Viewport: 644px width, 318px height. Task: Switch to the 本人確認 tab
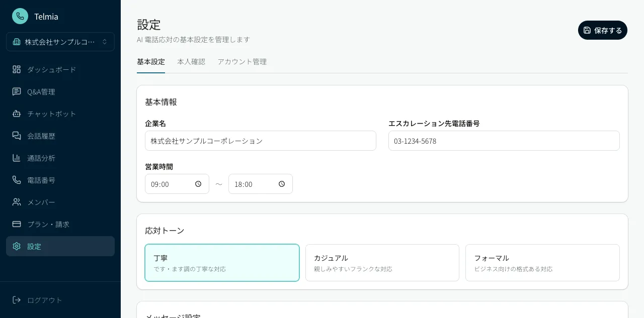point(191,61)
